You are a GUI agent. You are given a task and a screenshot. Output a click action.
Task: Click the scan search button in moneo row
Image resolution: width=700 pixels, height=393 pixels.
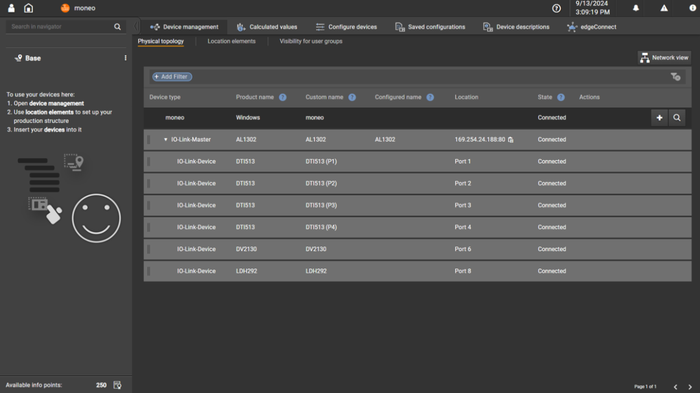pyautogui.click(x=677, y=118)
